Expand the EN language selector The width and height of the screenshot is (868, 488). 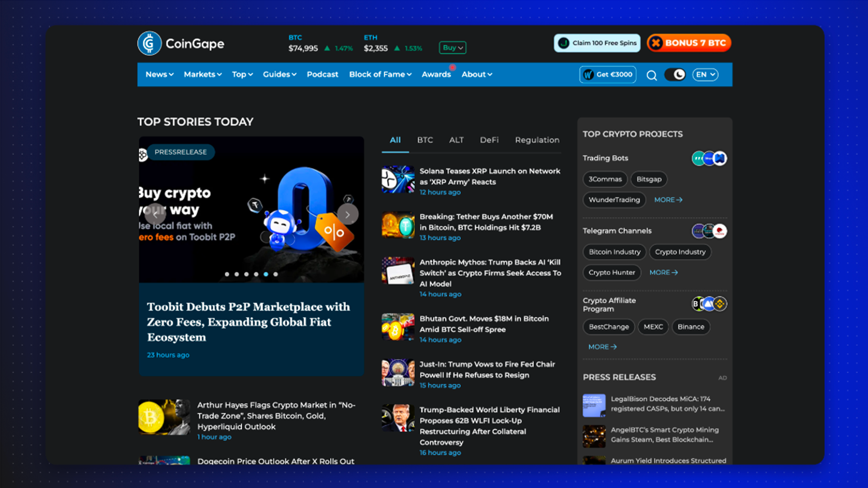[705, 75]
